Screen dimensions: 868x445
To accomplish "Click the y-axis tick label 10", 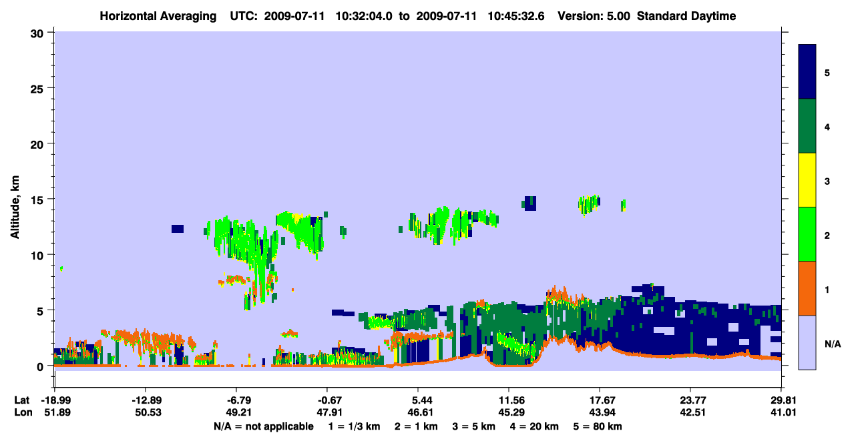I will click(x=39, y=255).
